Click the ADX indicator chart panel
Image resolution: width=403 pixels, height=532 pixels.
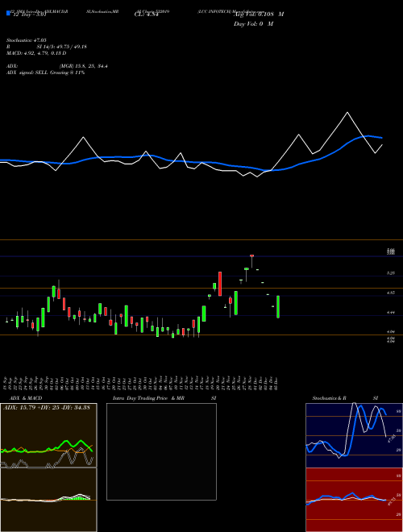tap(48, 435)
